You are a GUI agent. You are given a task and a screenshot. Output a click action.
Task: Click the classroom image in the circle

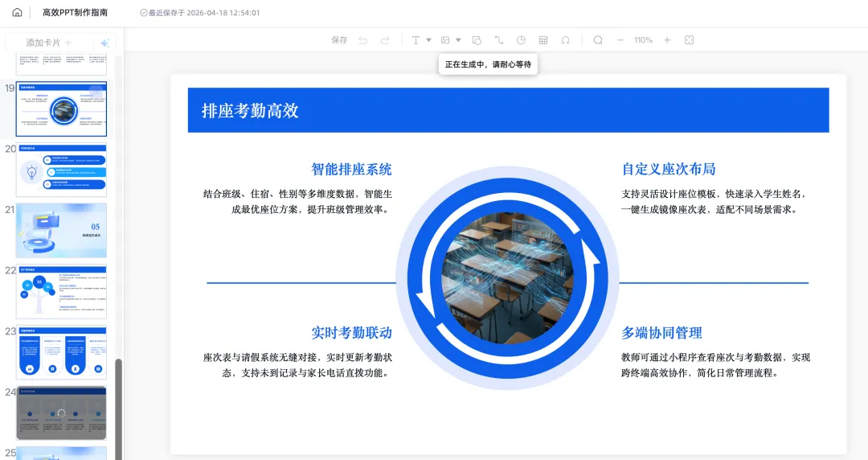(x=508, y=278)
